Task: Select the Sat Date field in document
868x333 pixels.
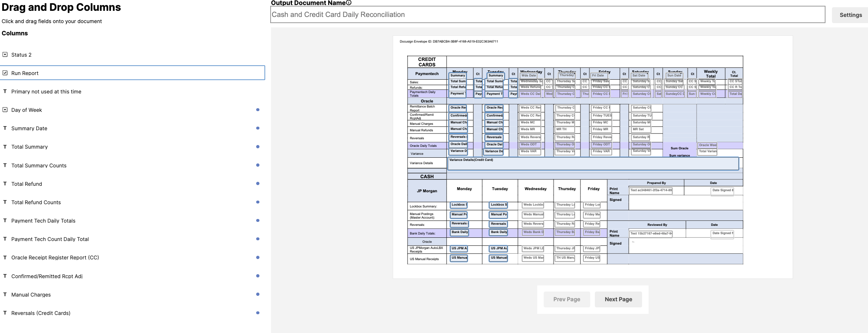Action: (639, 75)
